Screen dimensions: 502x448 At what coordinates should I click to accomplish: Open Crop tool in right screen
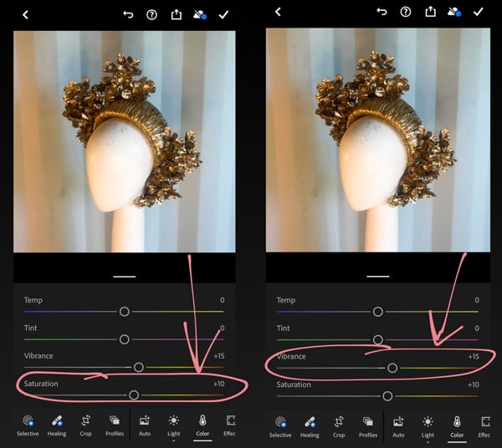click(x=339, y=427)
